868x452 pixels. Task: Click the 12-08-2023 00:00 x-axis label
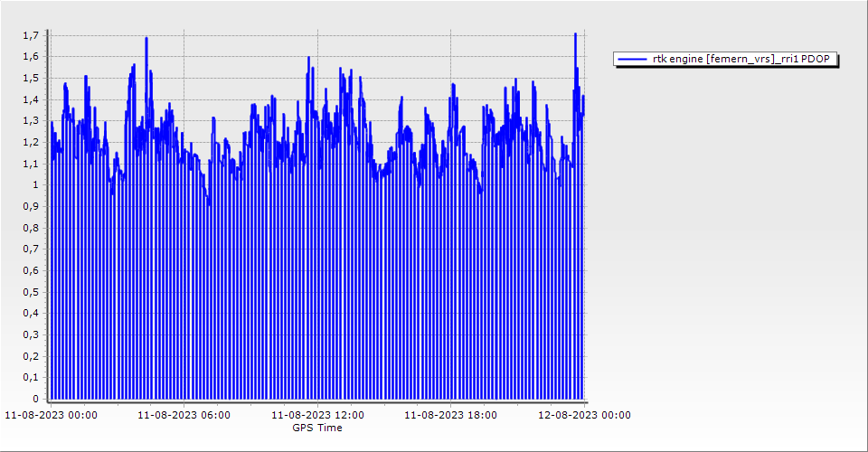[x=584, y=416]
